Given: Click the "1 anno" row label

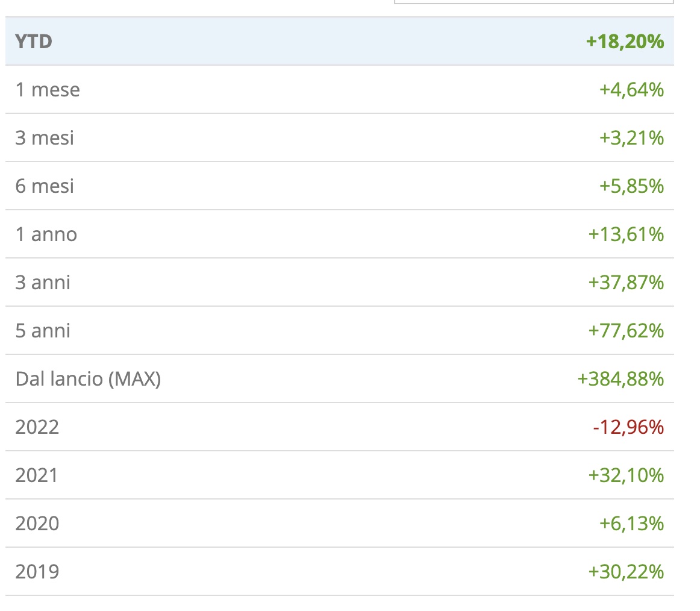Looking at the screenshot, I should point(46,234).
